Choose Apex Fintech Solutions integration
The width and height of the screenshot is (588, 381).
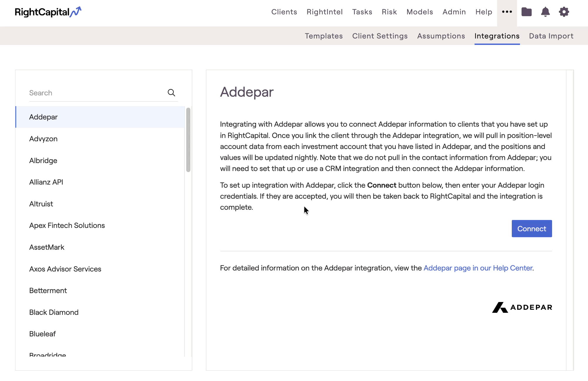click(67, 225)
